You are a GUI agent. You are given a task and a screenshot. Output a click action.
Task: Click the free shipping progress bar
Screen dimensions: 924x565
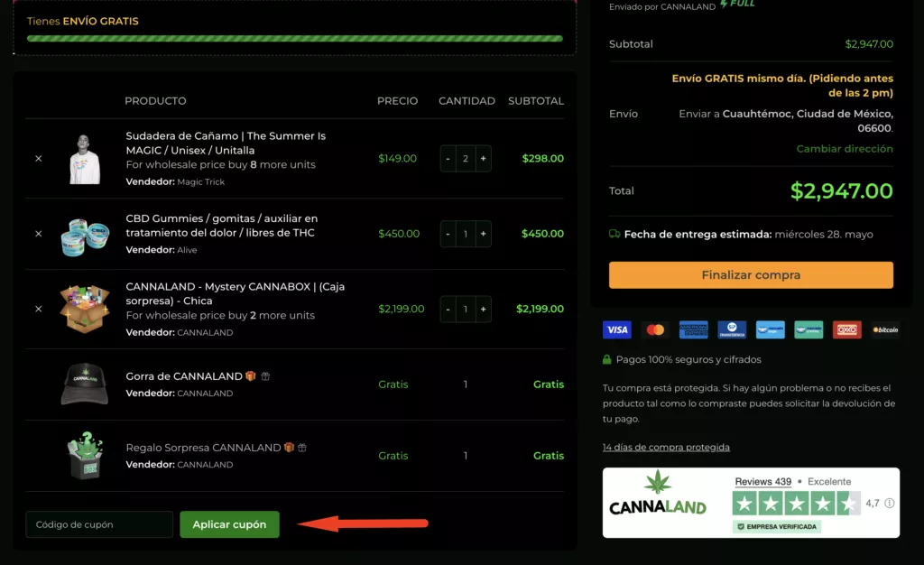click(295, 39)
